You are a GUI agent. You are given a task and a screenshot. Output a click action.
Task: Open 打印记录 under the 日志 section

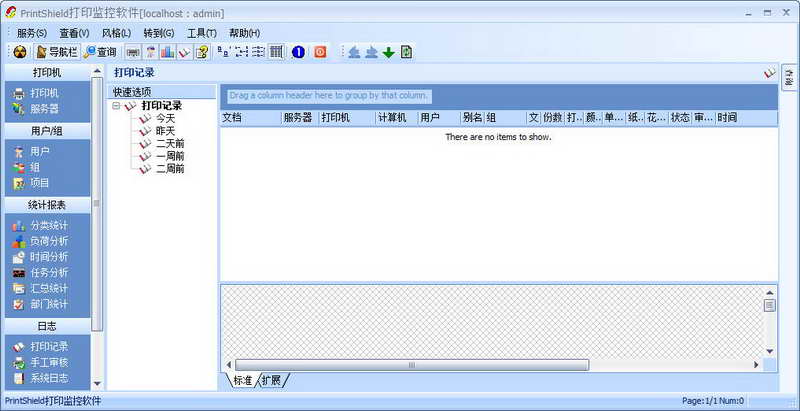[x=40, y=347]
